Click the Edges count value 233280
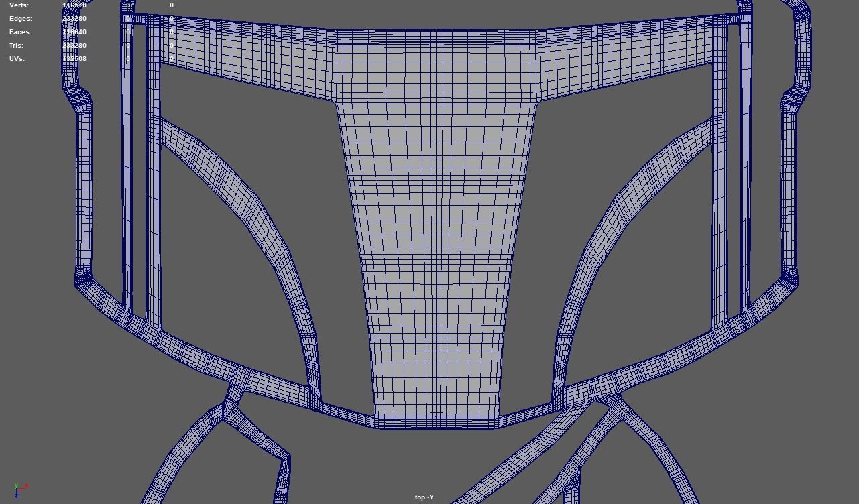This screenshot has height=504, width=859. 74,19
